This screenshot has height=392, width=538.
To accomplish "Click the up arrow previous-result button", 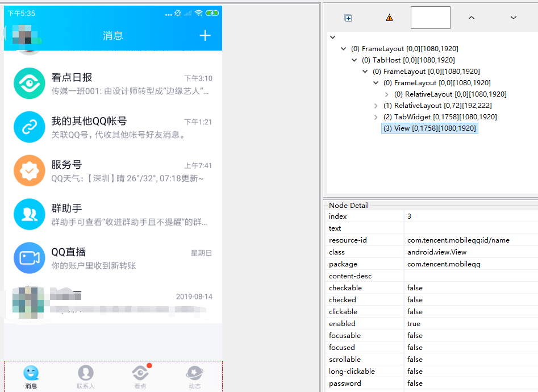I will pyautogui.click(x=472, y=18).
